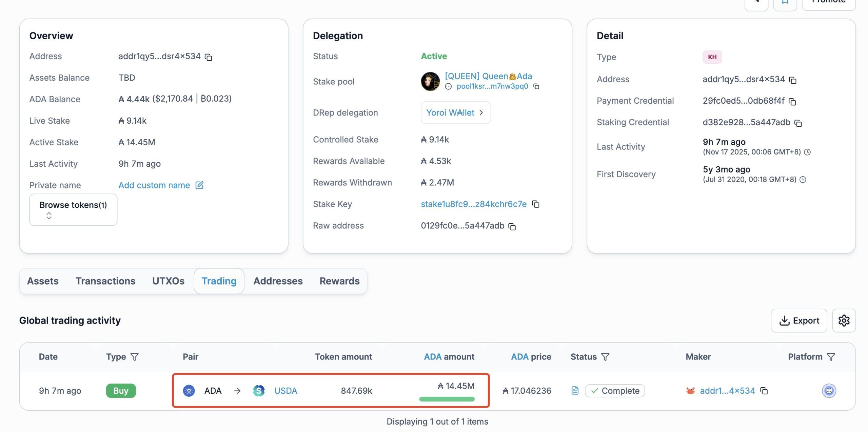Open Yoroi WAllet DRep delegation
This screenshot has width=868, height=432.
pyautogui.click(x=455, y=112)
